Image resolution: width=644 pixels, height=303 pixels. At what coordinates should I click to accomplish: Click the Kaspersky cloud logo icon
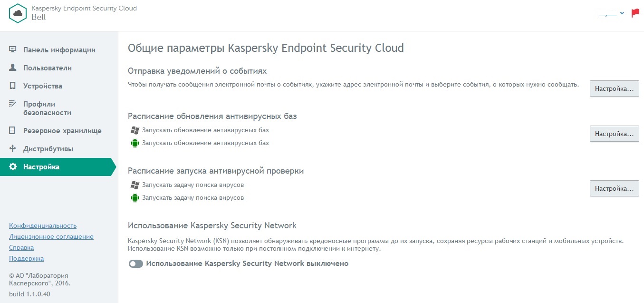pos(18,13)
